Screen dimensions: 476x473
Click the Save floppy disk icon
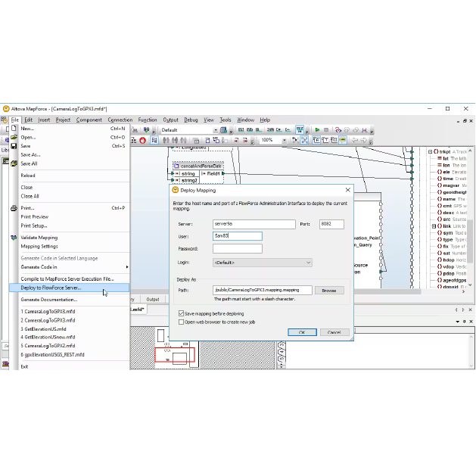[x=14, y=146]
